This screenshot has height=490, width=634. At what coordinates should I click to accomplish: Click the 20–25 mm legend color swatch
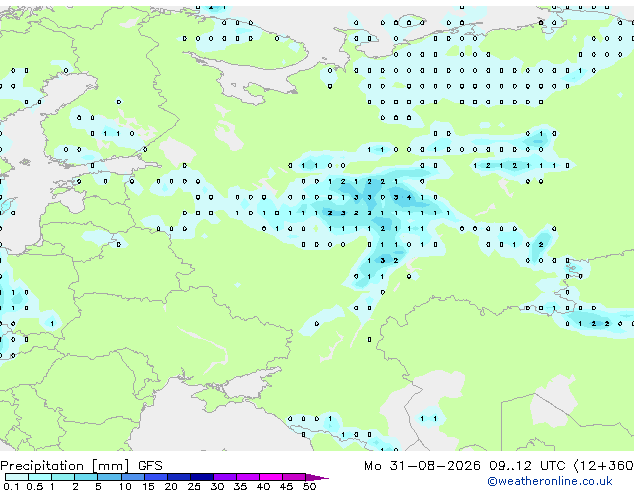click(x=178, y=477)
